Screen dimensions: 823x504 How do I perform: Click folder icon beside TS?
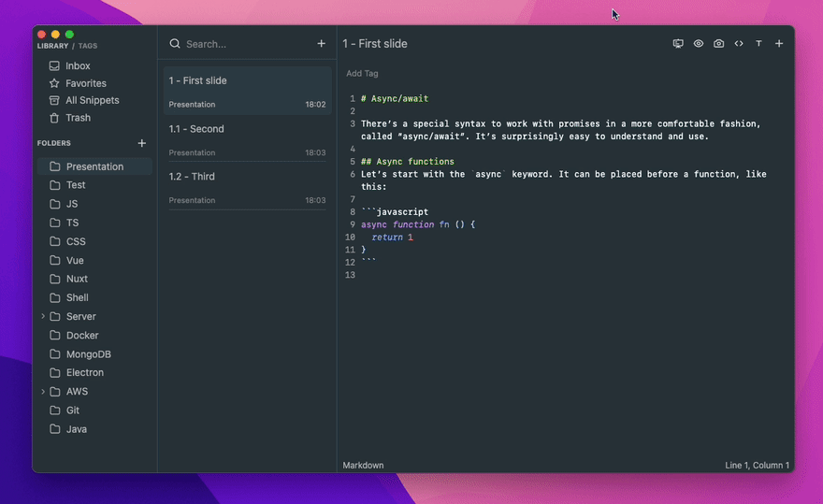[54, 223]
